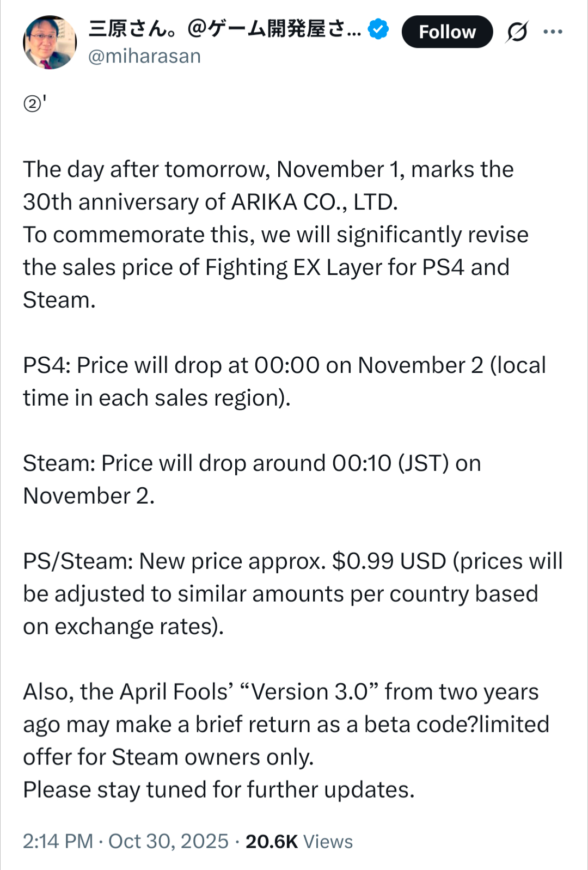Click the "Fighting EX Layer for PS4" line
588x870 pixels.
click(266, 267)
